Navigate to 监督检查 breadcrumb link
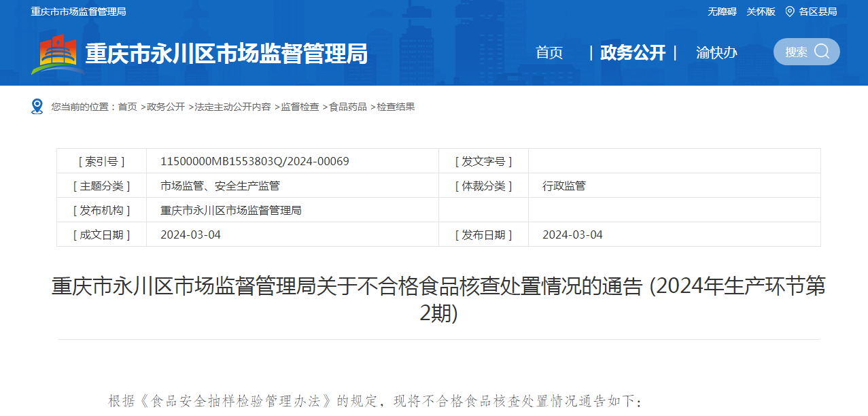 click(300, 107)
